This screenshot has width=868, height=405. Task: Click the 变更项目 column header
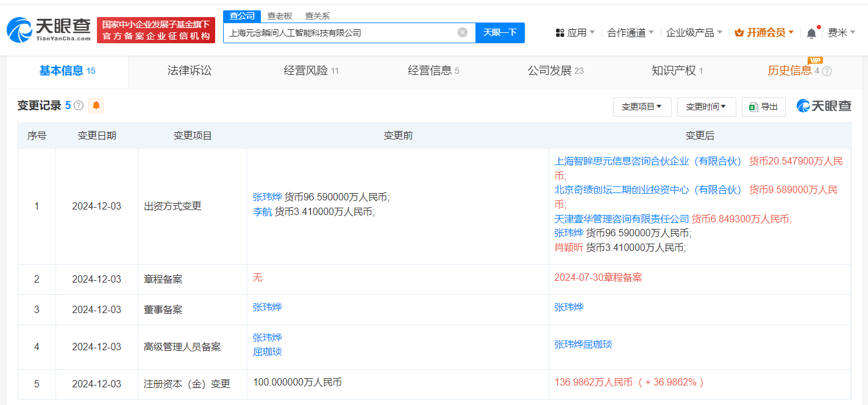pyautogui.click(x=193, y=135)
